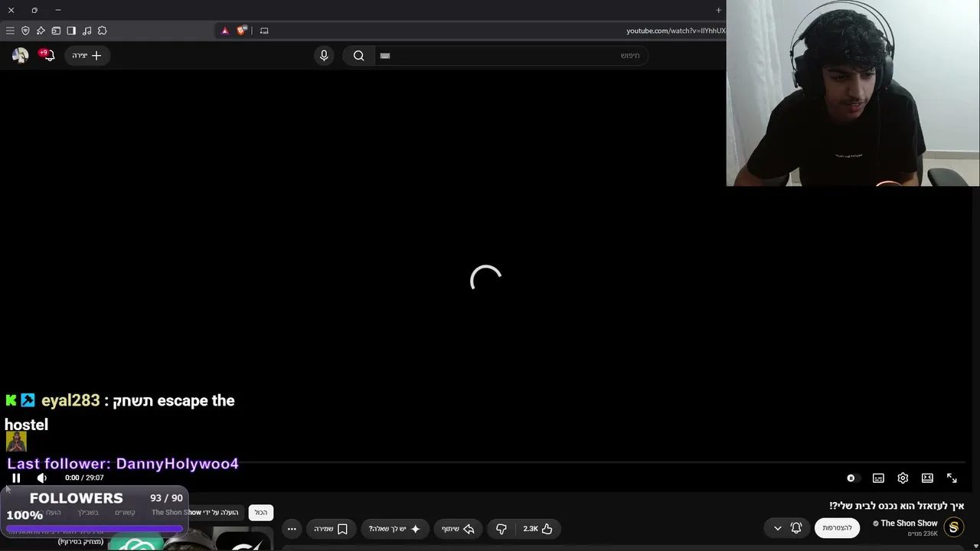The height and width of the screenshot is (551, 980).
Task: Start voice search with microphone icon
Action: pyautogui.click(x=324, y=55)
